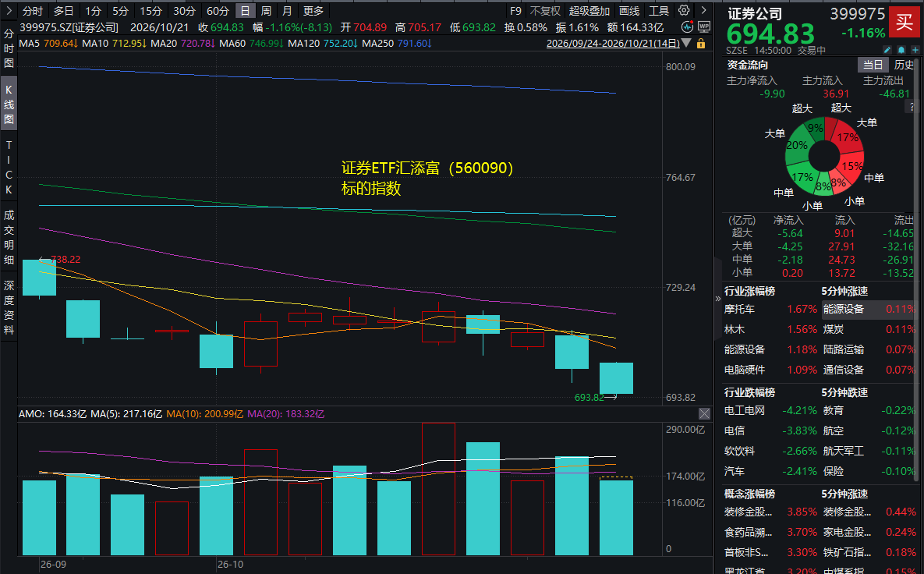Screen dimensions: 924x574
Task: Open the 不复权 adjustment dropdown
Action: [545, 11]
